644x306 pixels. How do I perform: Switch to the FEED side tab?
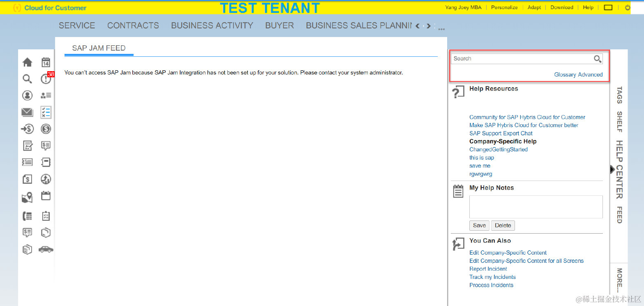coord(619,215)
